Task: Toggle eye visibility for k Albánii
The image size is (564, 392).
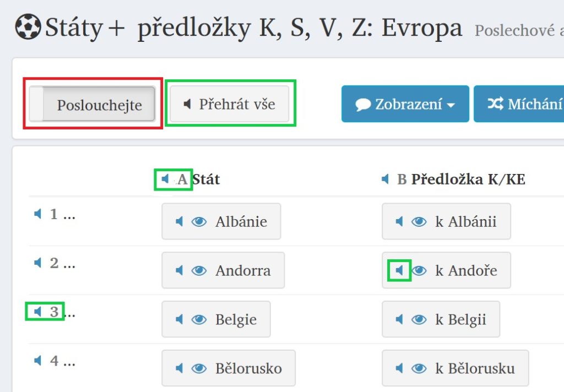Action: click(419, 221)
